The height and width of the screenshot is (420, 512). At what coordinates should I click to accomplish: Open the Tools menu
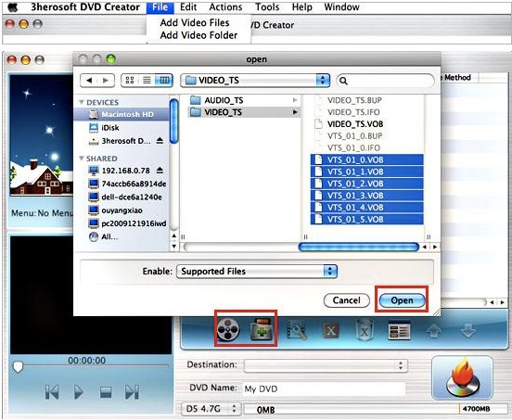click(x=267, y=7)
